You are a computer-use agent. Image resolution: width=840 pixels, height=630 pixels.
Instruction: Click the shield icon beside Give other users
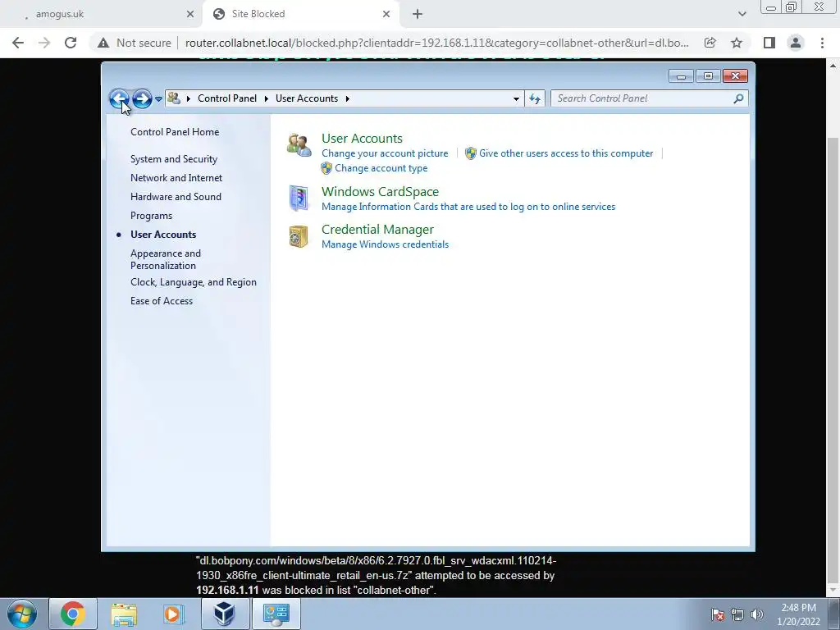pyautogui.click(x=470, y=153)
